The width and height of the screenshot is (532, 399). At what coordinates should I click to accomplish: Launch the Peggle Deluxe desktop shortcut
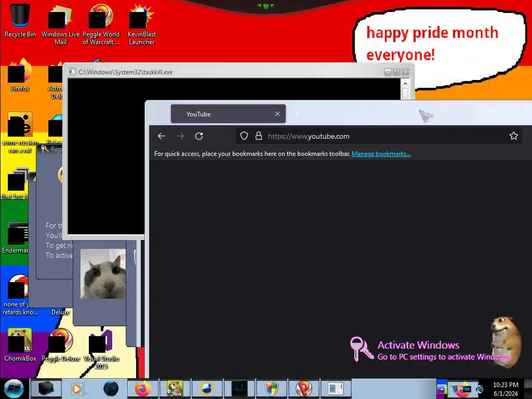click(61, 345)
